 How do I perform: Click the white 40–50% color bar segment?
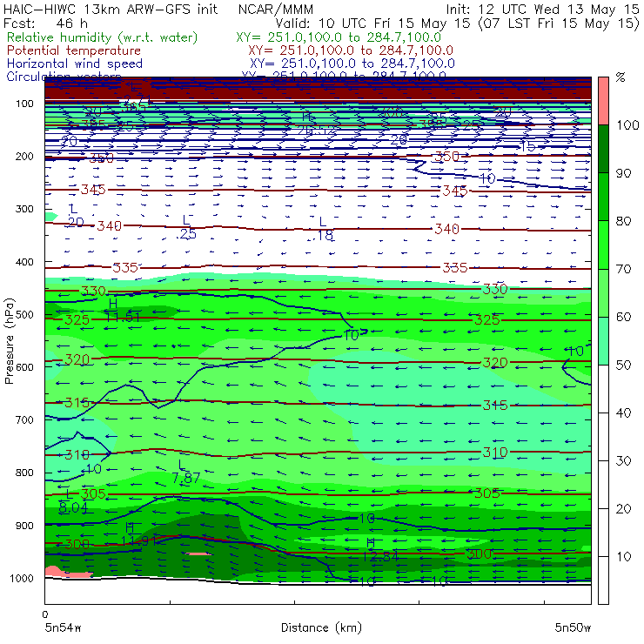tap(603, 389)
